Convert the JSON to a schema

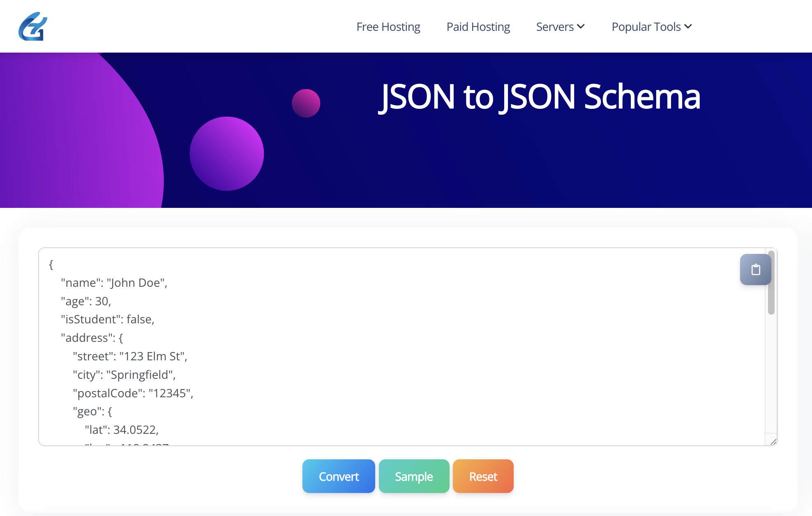[339, 476]
